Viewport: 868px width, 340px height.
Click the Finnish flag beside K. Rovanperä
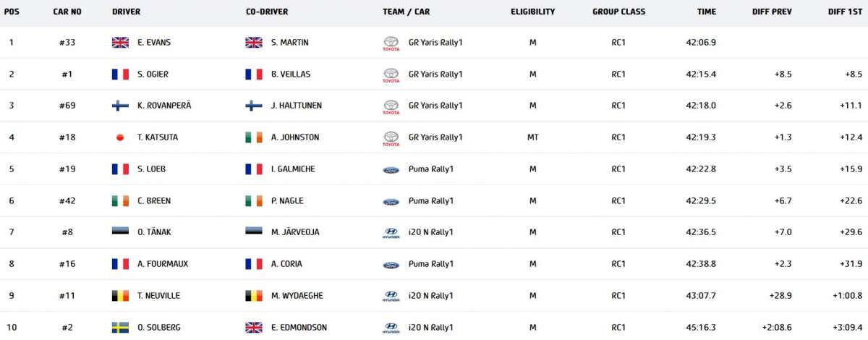(x=120, y=106)
